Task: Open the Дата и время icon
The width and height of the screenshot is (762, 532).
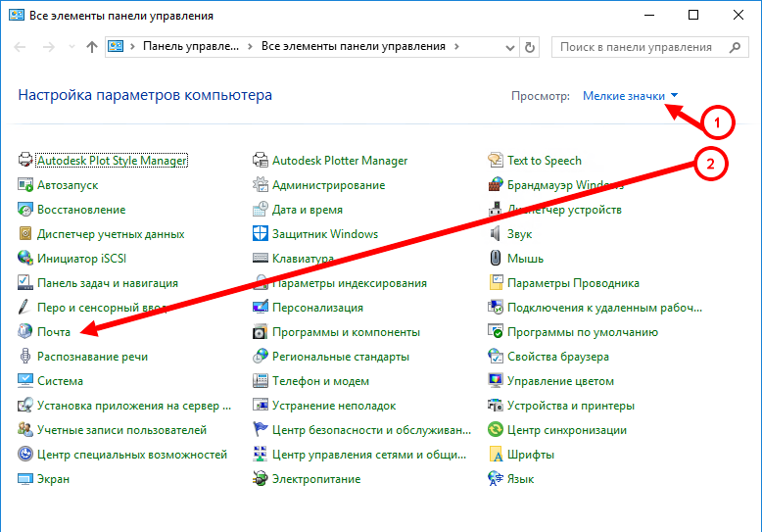Action: pyautogui.click(x=262, y=210)
